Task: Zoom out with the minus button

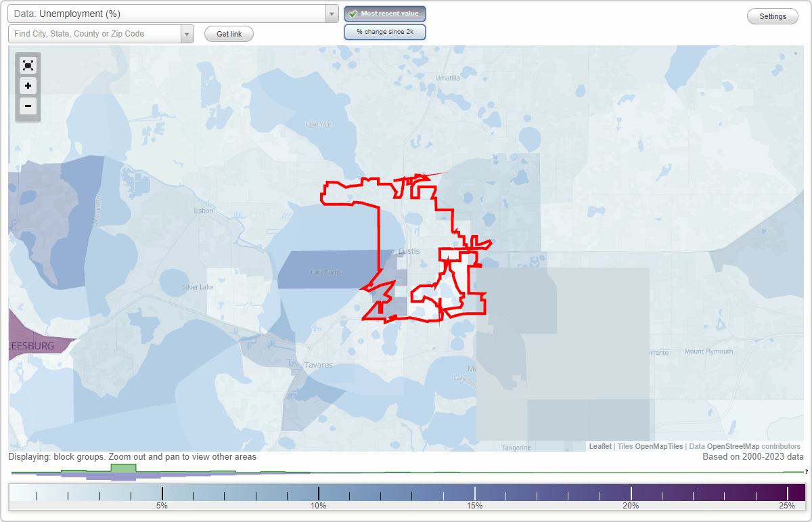Action: 28,106
